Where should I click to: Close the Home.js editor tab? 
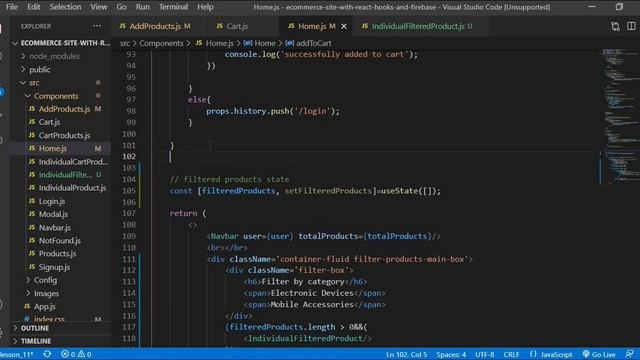pyautogui.click(x=344, y=26)
